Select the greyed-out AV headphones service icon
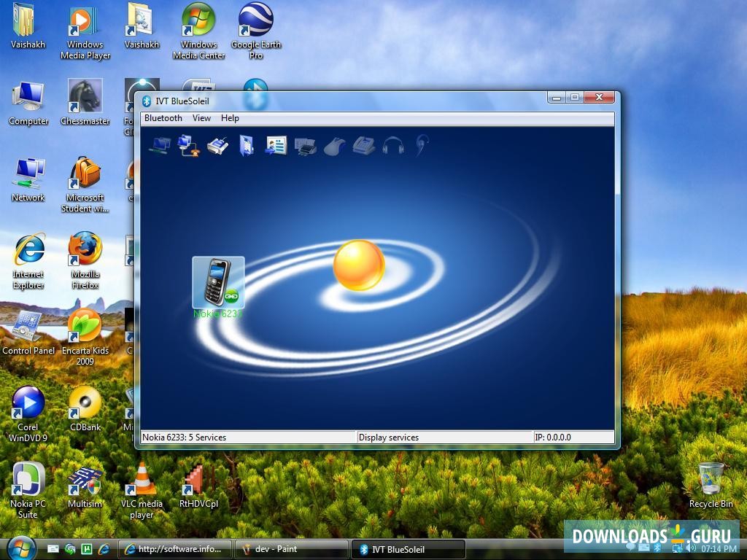This screenshot has width=747, height=560. pos(393,145)
